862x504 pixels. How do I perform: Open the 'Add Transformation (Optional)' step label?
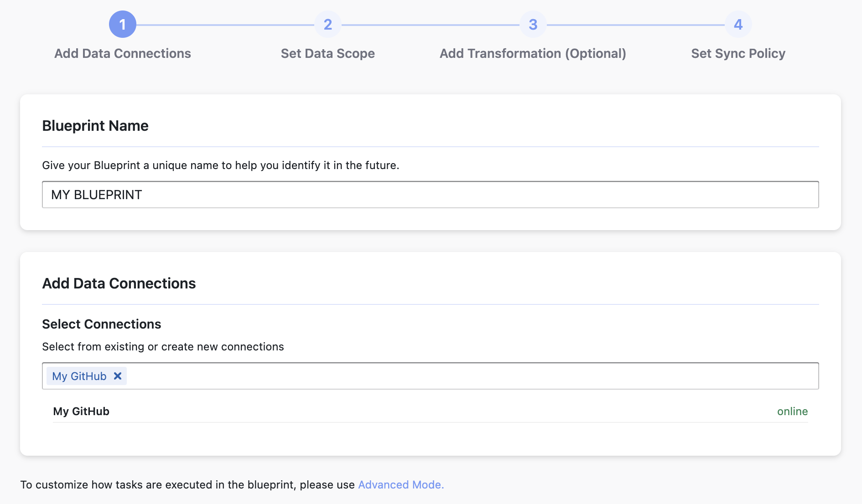533,53
